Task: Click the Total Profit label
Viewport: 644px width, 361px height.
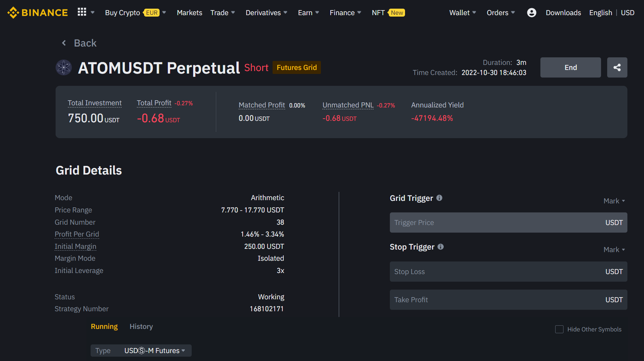Action: point(154,103)
